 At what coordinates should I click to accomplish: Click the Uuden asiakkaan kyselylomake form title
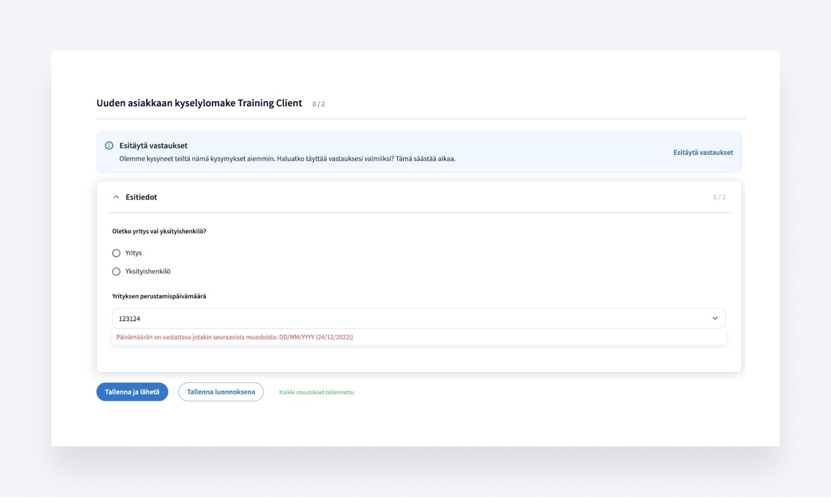[x=199, y=103]
